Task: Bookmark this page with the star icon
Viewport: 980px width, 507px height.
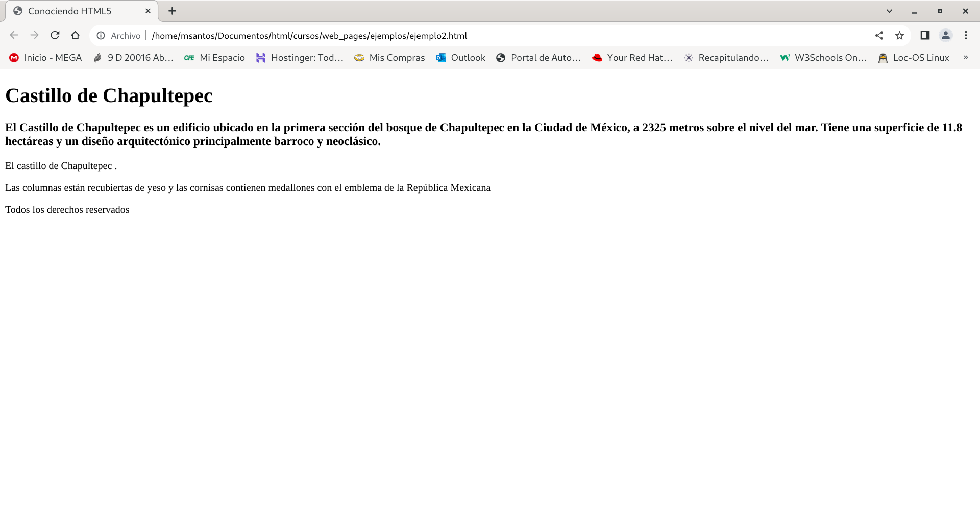Action: [x=899, y=35]
